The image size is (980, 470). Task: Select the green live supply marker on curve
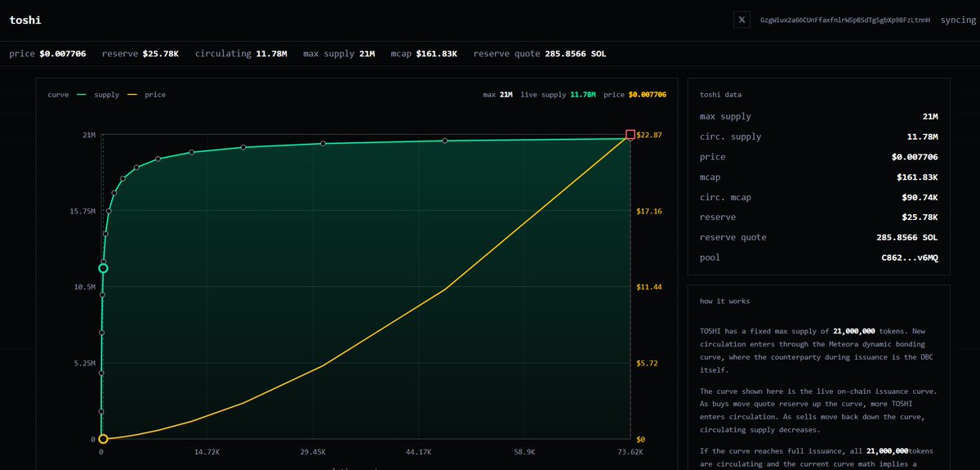pyautogui.click(x=103, y=268)
